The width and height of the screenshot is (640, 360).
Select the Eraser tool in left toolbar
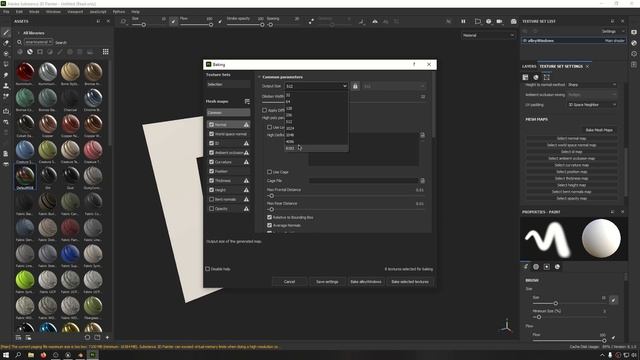6,43
